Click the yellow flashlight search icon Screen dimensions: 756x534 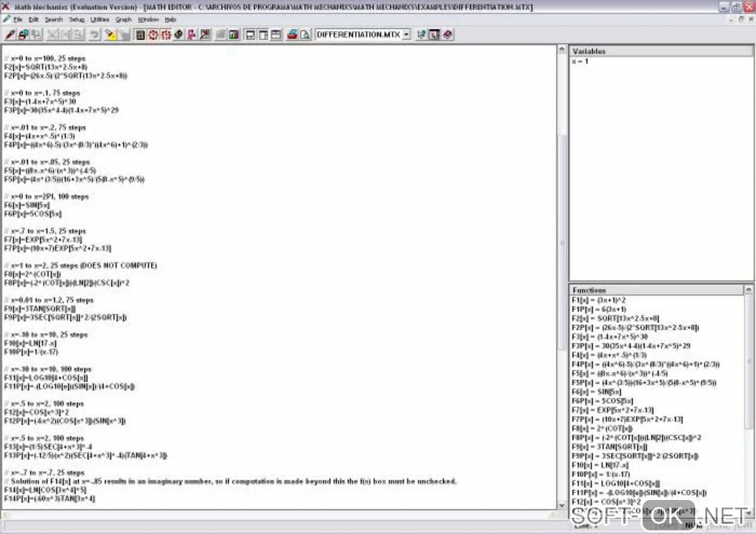(x=110, y=35)
